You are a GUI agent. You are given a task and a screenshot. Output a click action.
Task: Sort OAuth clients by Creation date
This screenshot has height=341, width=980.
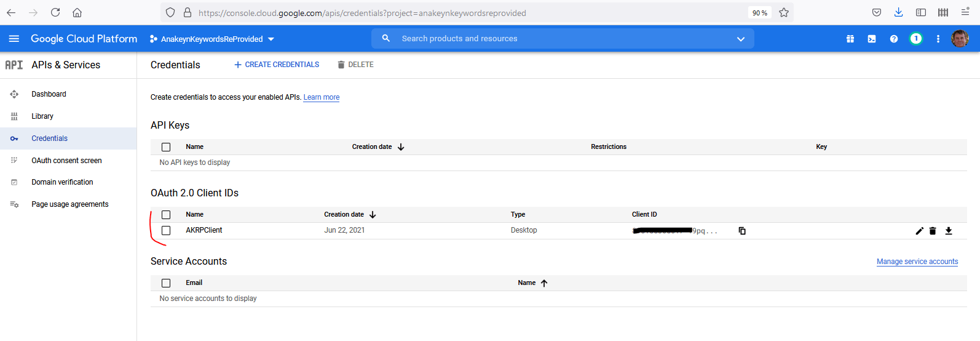350,214
